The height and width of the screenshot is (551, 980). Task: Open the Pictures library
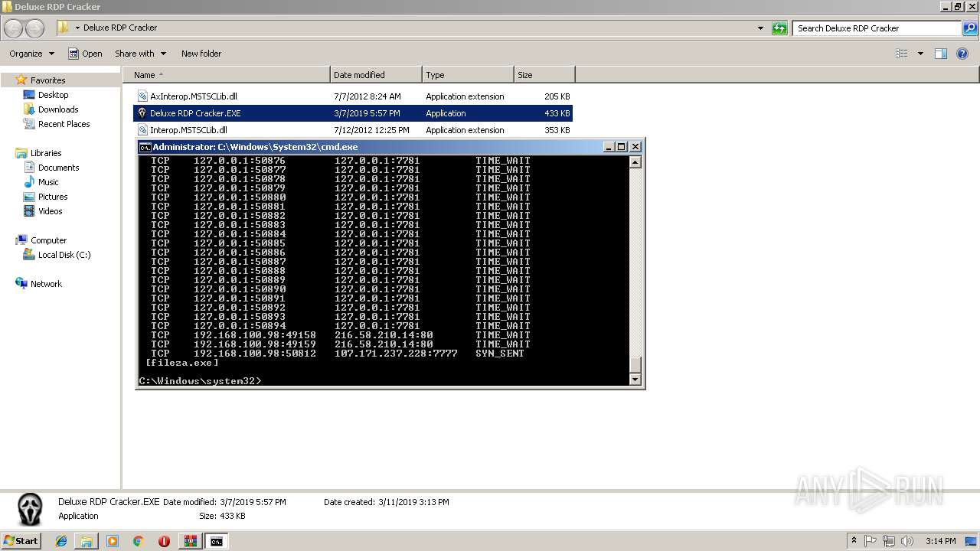tap(53, 197)
